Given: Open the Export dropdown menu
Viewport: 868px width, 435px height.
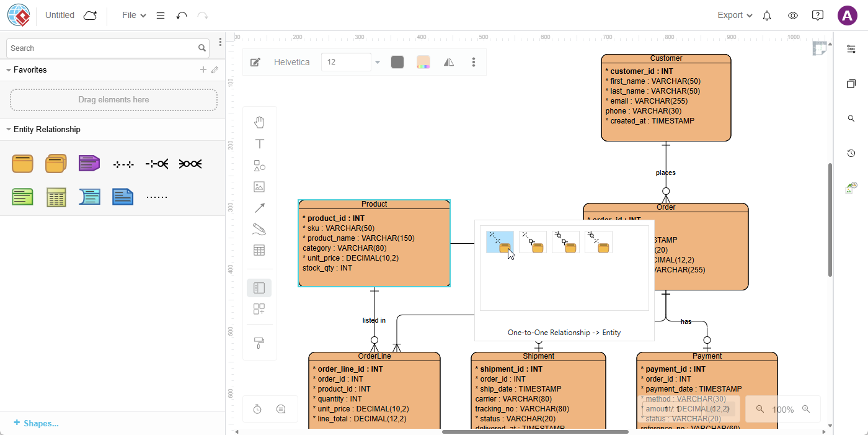Looking at the screenshot, I should 735,16.
